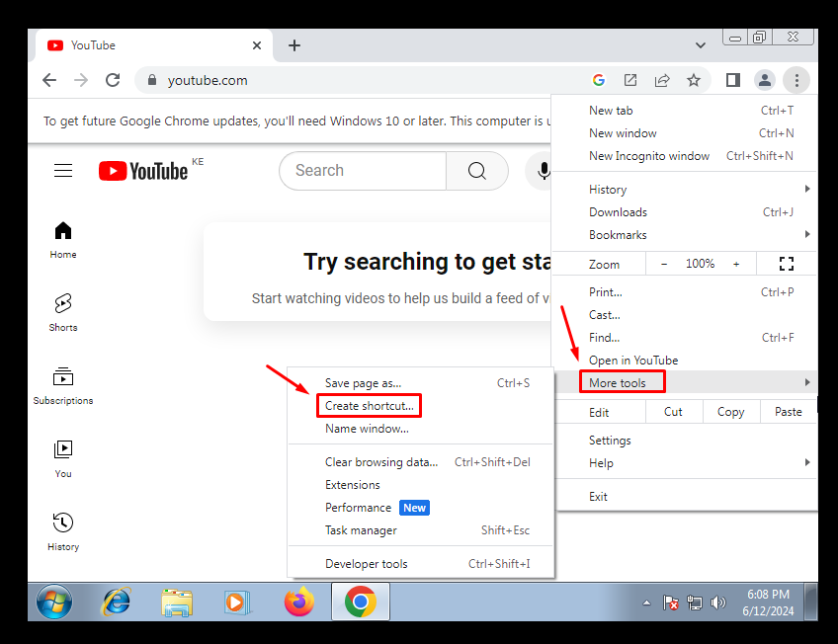Select Save page as... in submenu
The image size is (838, 644).
[421, 383]
